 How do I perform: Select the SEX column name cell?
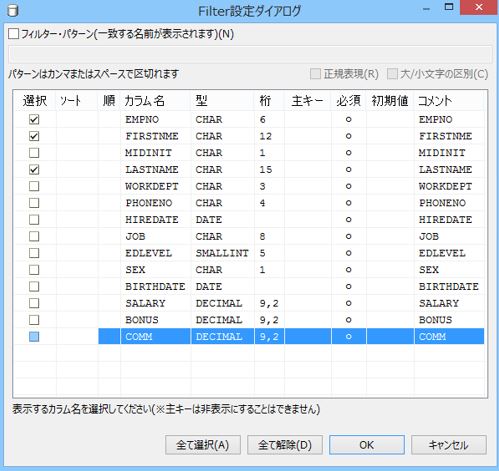click(x=156, y=270)
